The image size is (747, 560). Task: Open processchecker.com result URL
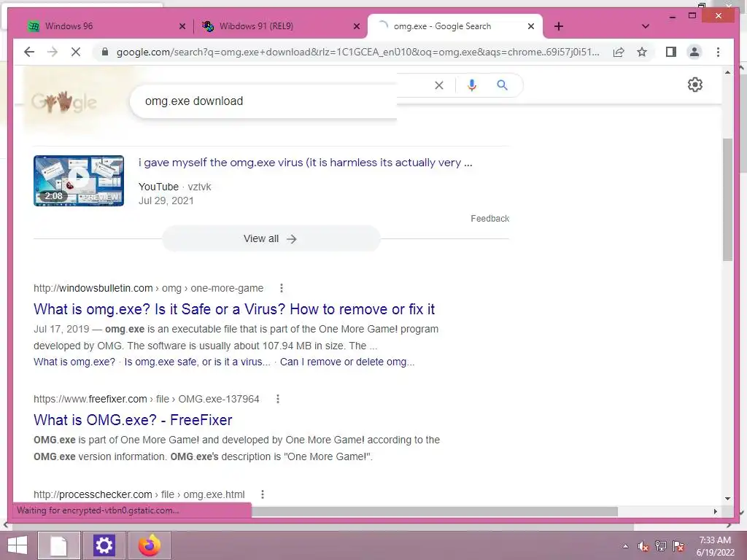(139, 495)
